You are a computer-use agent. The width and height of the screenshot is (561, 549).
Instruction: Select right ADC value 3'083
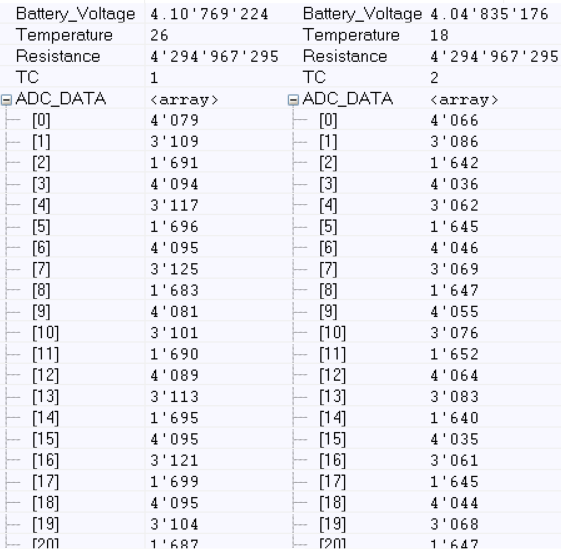pos(454,397)
